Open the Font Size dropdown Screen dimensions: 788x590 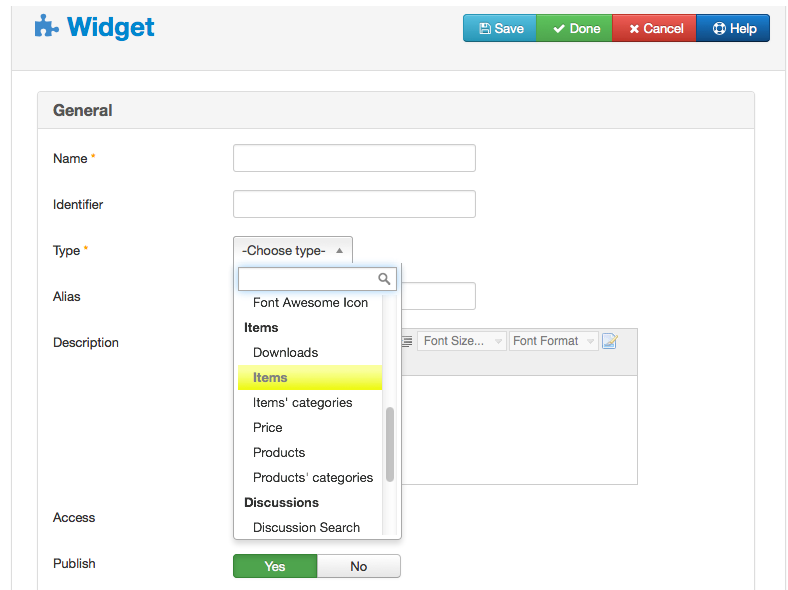click(x=462, y=341)
